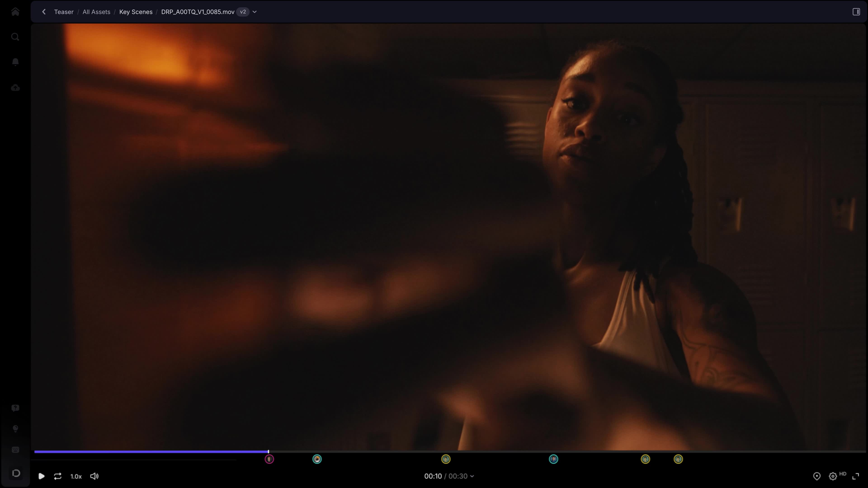Change the 1.0x playback speed
The height and width of the screenshot is (488, 868).
pos(76,476)
